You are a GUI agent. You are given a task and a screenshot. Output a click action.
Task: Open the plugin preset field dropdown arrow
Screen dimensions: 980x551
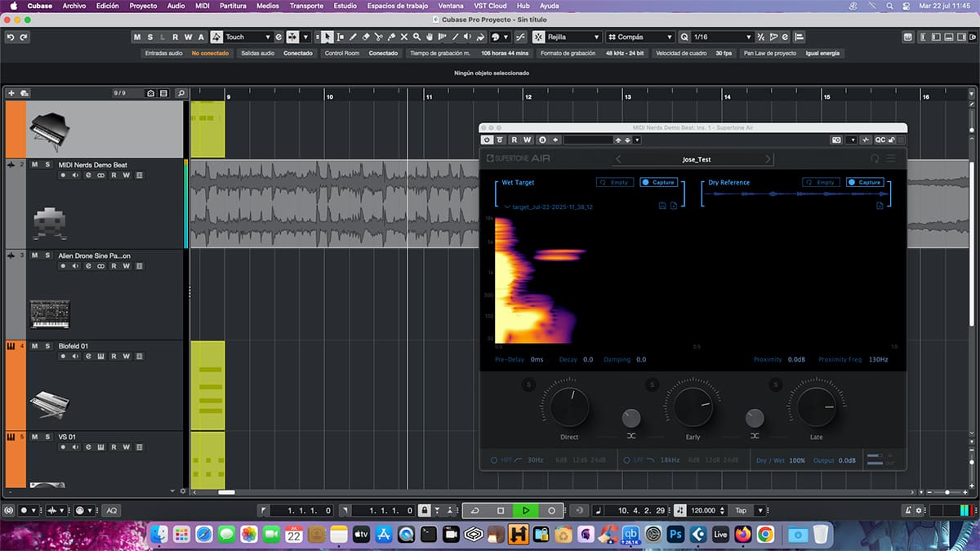(637, 140)
